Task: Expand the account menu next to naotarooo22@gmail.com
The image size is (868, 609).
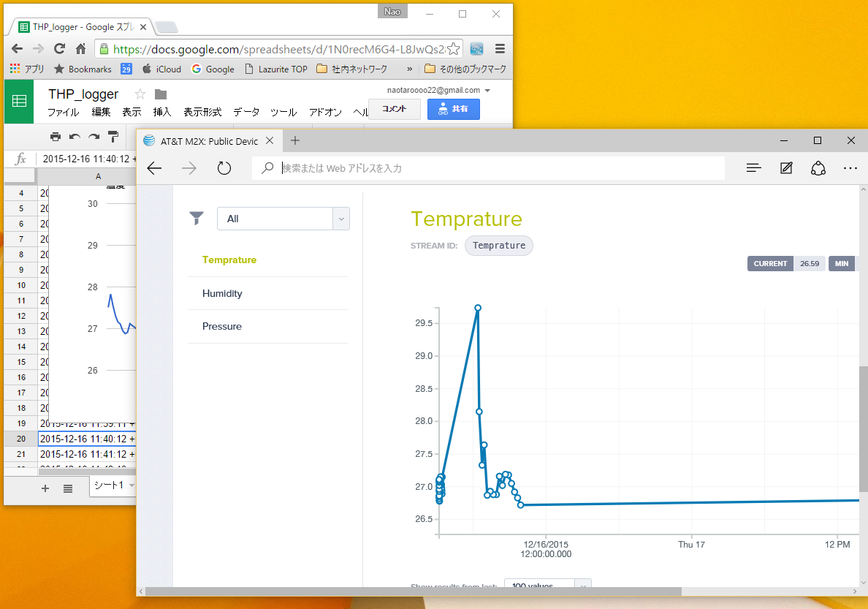Action: (487, 91)
